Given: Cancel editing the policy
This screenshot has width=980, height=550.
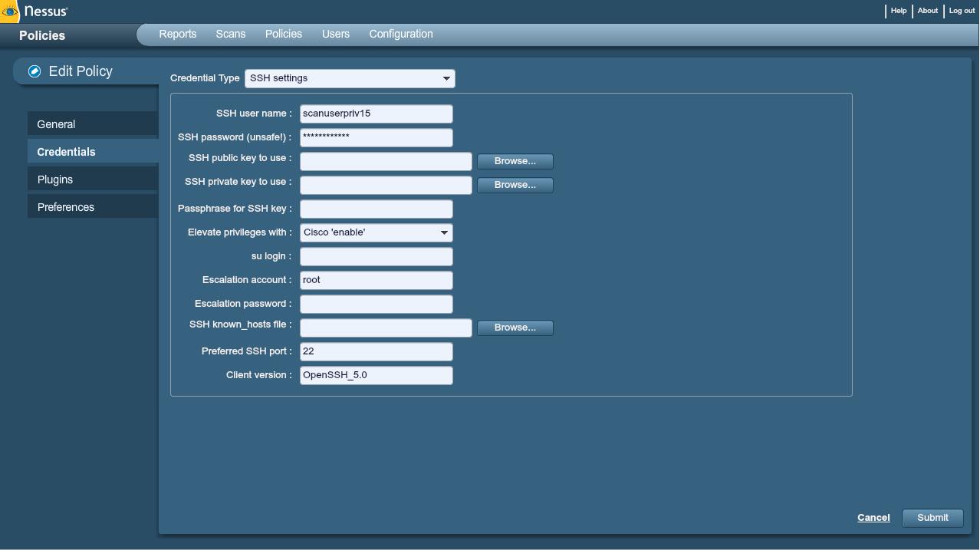Looking at the screenshot, I should [873, 518].
